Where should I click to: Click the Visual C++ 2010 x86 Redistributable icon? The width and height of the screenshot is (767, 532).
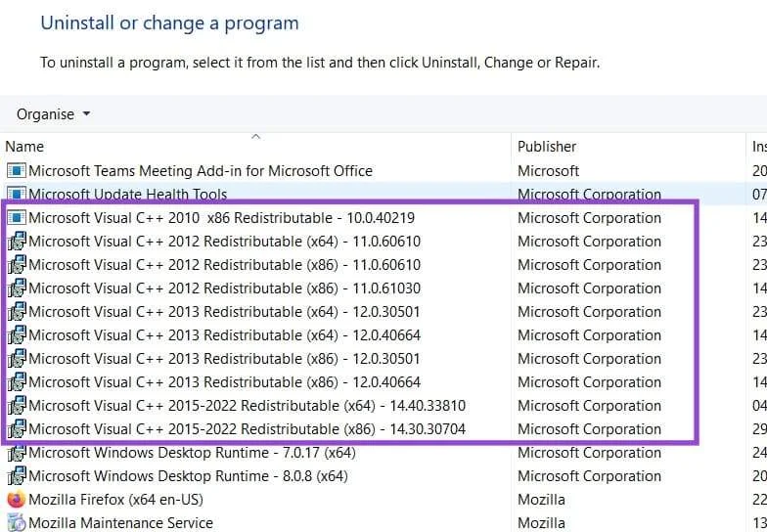tap(16, 217)
